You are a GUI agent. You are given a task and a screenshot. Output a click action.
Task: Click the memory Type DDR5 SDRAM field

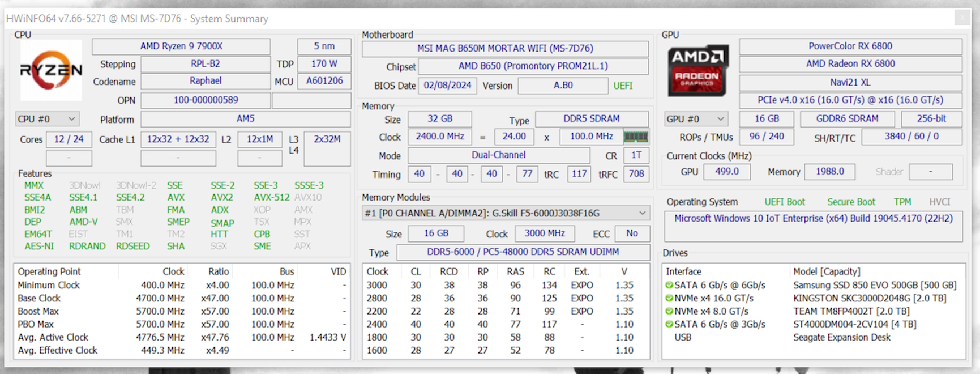[592, 119]
